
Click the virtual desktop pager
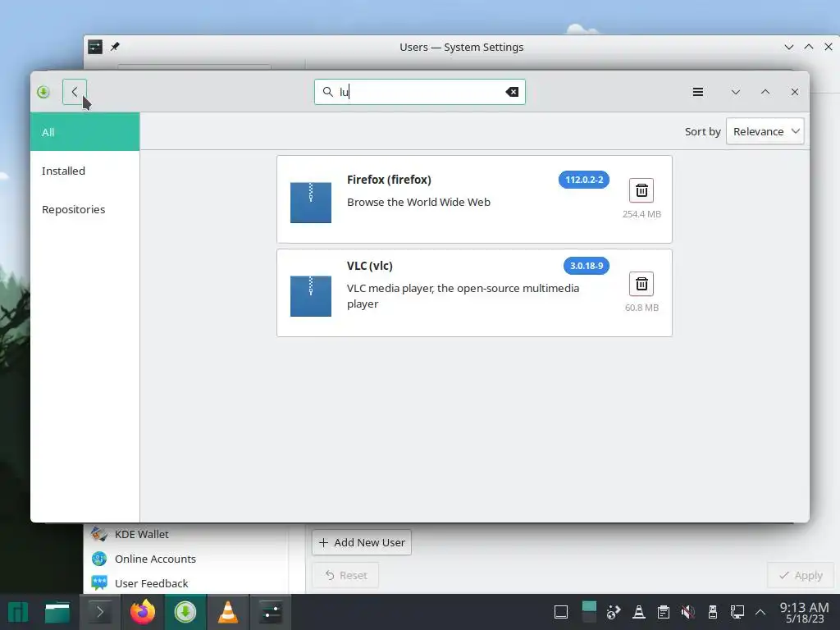[589, 612]
